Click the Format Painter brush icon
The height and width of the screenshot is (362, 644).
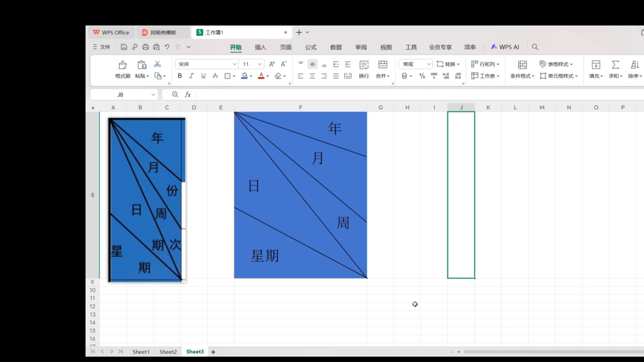pyautogui.click(x=122, y=65)
